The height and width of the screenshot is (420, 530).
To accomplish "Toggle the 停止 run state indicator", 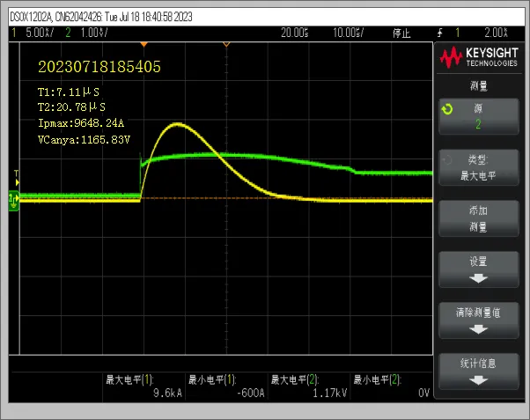I will (401, 32).
